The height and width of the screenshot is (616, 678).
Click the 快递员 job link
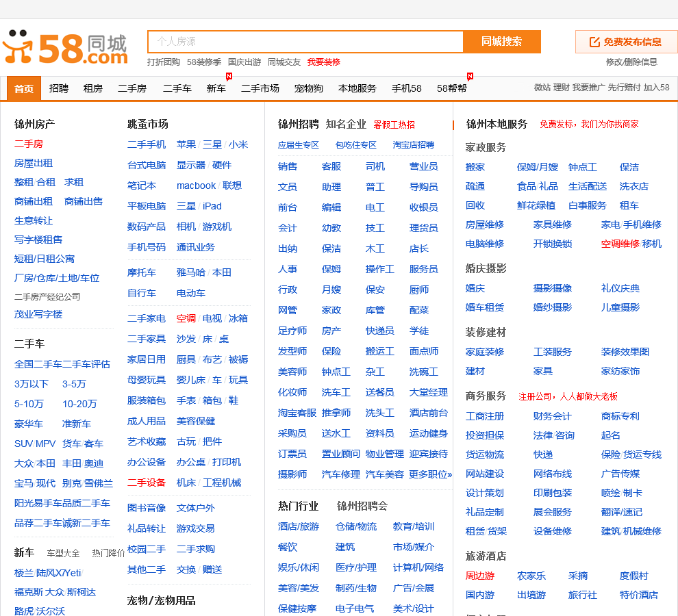coord(380,331)
